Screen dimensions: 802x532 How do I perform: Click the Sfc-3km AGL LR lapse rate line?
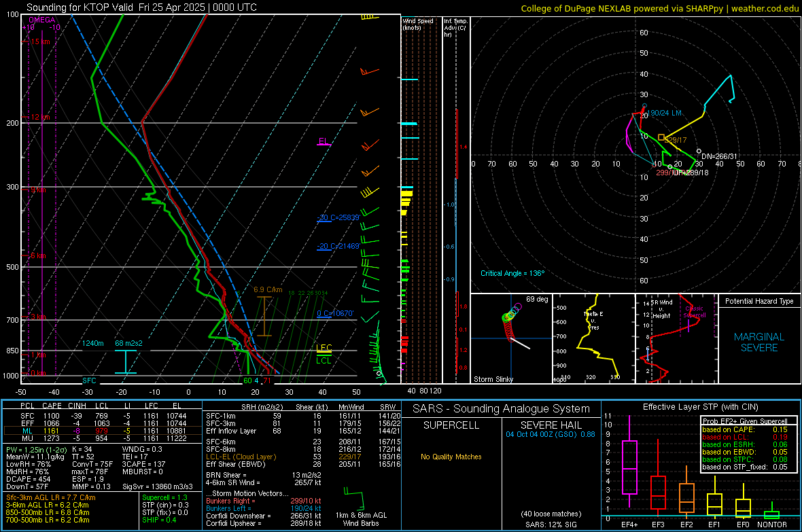click(51, 497)
